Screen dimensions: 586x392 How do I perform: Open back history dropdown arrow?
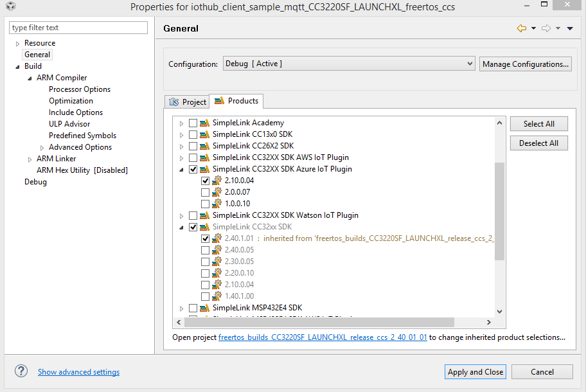(x=534, y=28)
